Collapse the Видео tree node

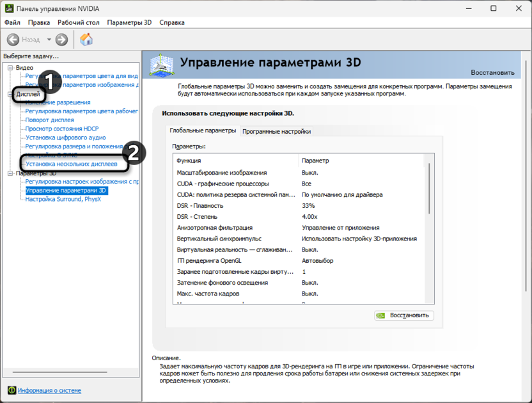point(10,68)
